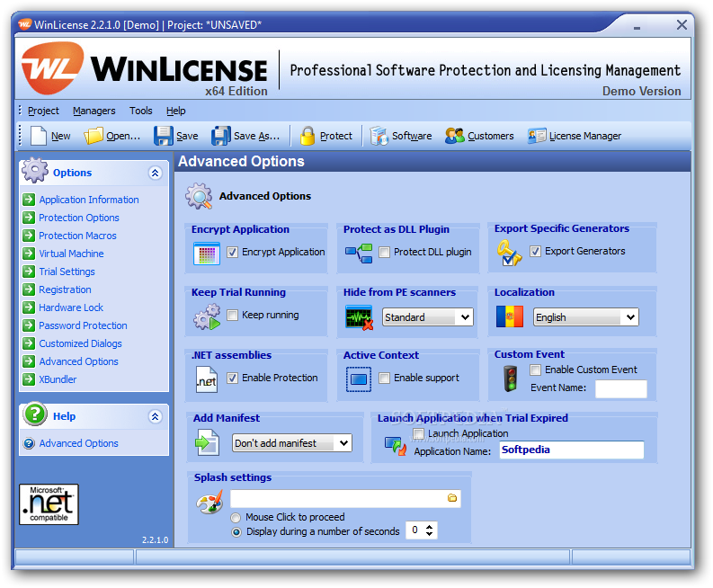Open the Don't add manifest dropdown

[292, 443]
